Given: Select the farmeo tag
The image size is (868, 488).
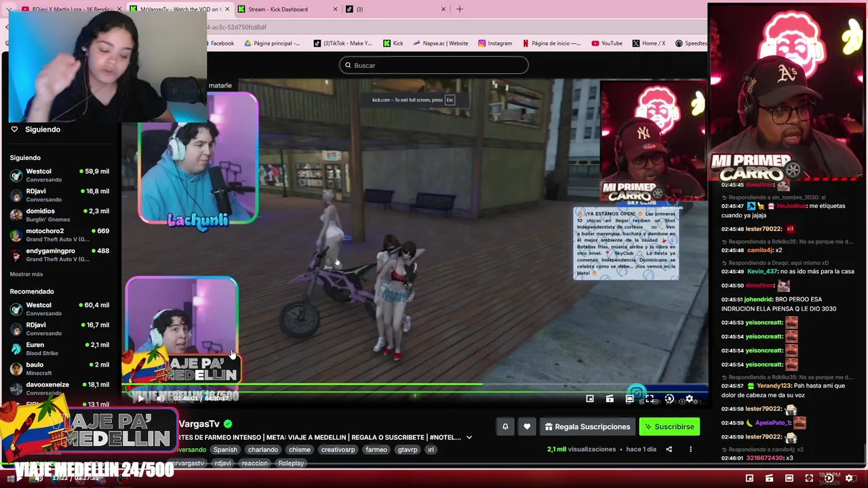Looking at the screenshot, I should tap(376, 449).
